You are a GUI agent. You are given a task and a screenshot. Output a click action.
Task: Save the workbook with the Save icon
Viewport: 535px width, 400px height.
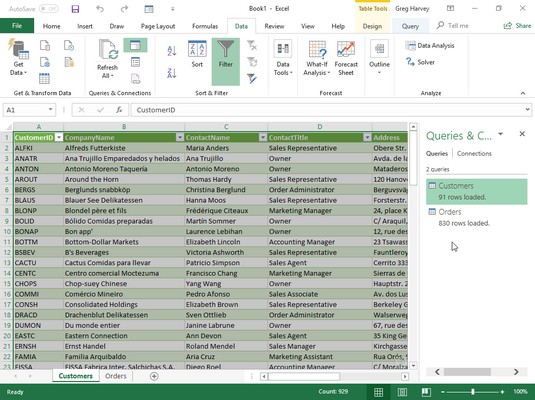[75, 9]
